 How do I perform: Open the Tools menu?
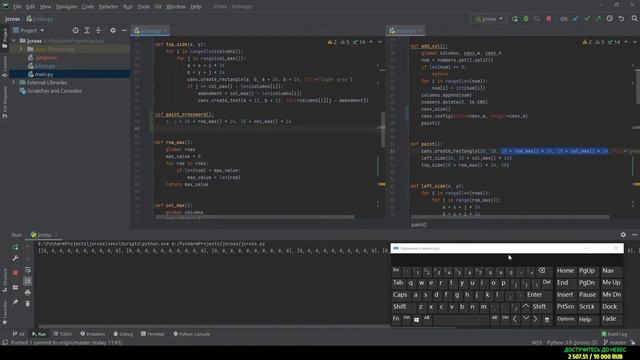click(x=143, y=7)
